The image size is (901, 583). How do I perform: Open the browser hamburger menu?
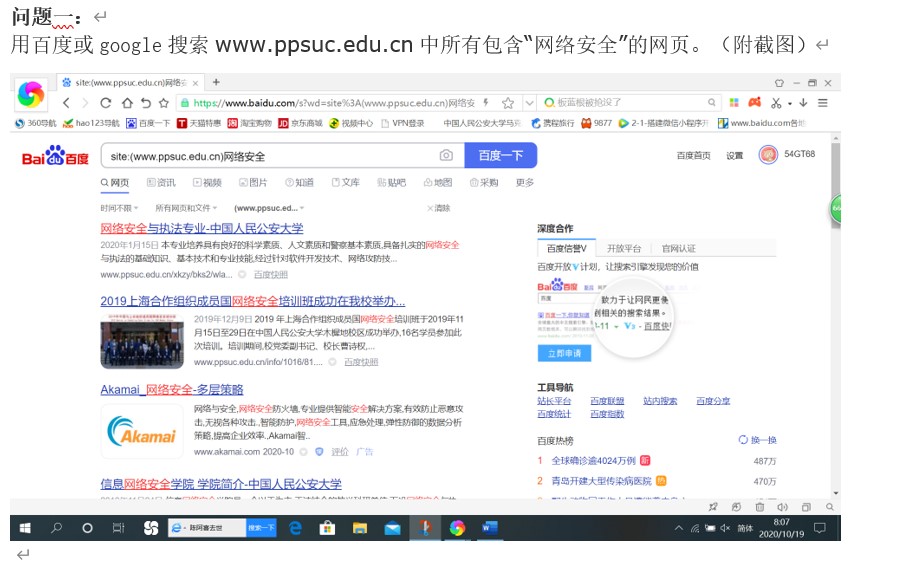823,103
